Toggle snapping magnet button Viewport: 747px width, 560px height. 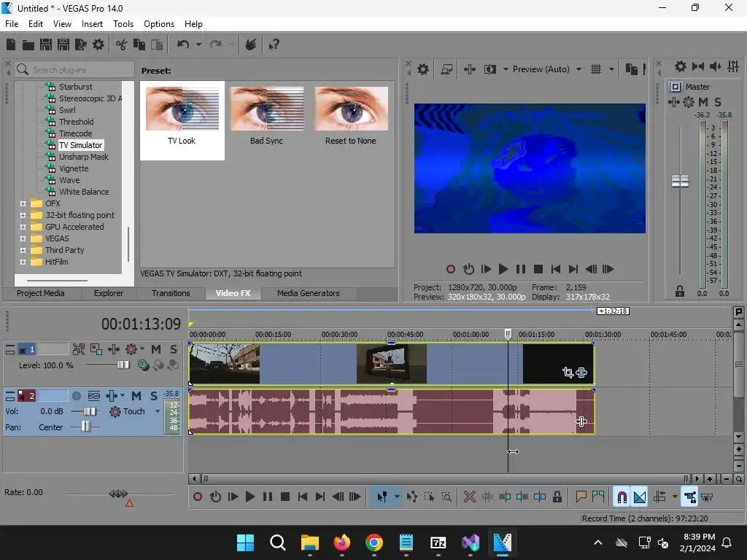[x=622, y=497]
